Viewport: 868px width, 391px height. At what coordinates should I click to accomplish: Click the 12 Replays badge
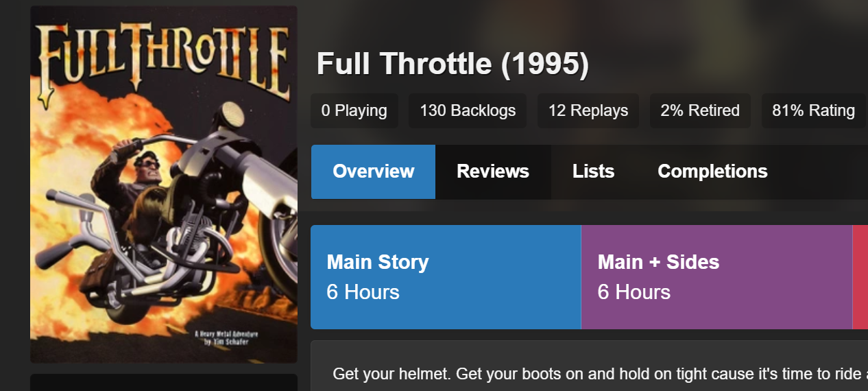point(588,110)
